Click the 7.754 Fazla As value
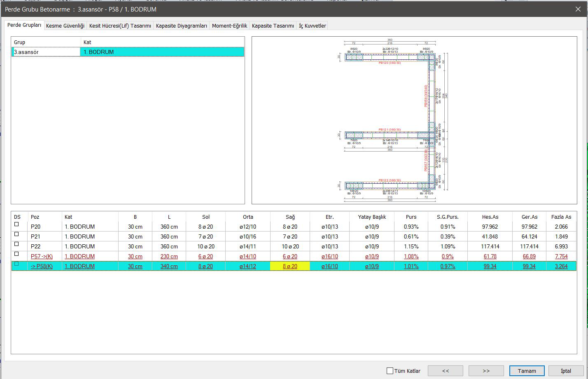588x379 pixels. pos(561,256)
